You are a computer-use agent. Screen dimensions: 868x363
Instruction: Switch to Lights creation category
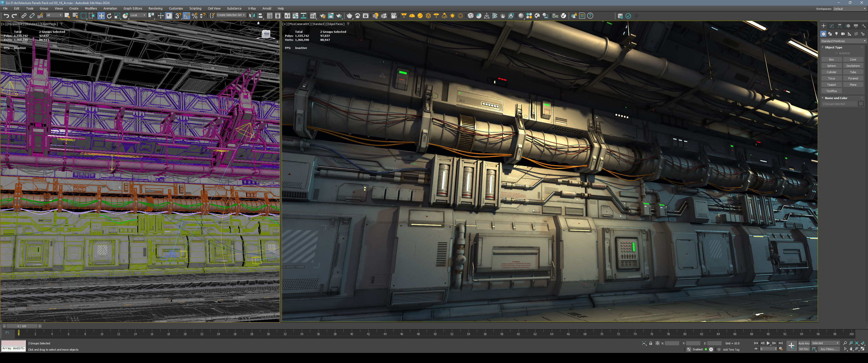pyautogui.click(x=836, y=34)
